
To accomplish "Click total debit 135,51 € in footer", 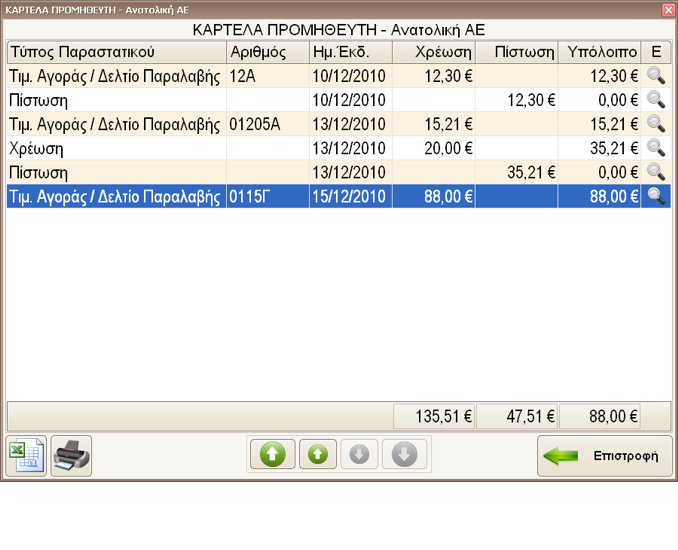I will [434, 416].
